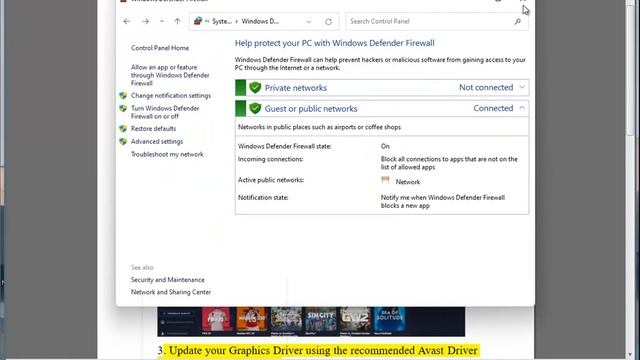Screen dimensions: 640x360
Task: Click the Guest or public networks heading
Action: coord(311,109)
